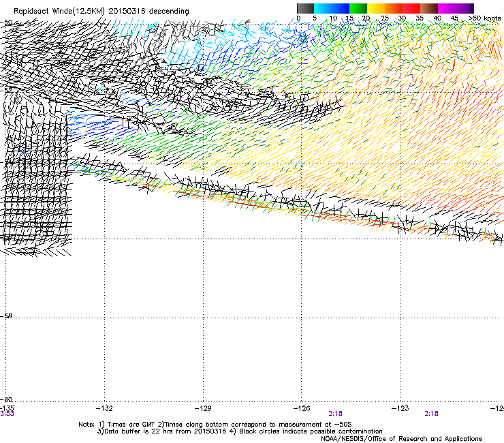The height and width of the screenshot is (443, 504).
Task: Select the yellow 20-25 knots color band
Action: (x=376, y=8)
